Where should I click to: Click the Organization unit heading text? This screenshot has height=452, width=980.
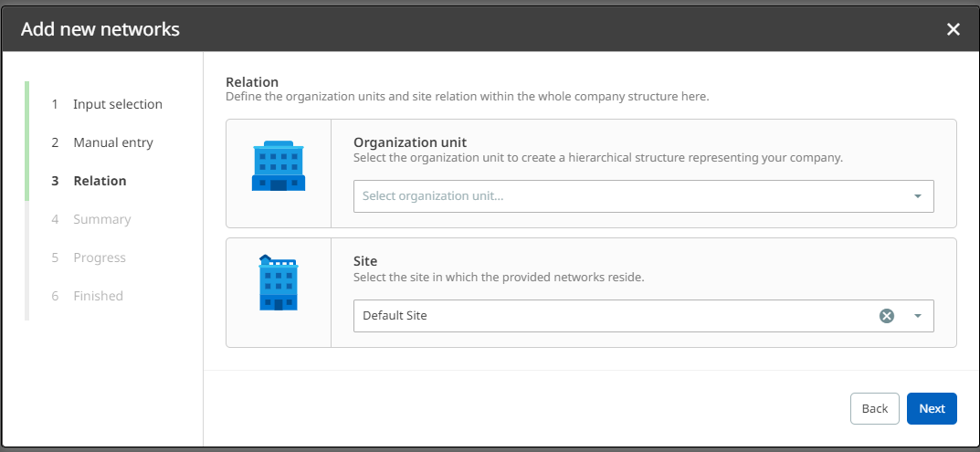tap(410, 142)
